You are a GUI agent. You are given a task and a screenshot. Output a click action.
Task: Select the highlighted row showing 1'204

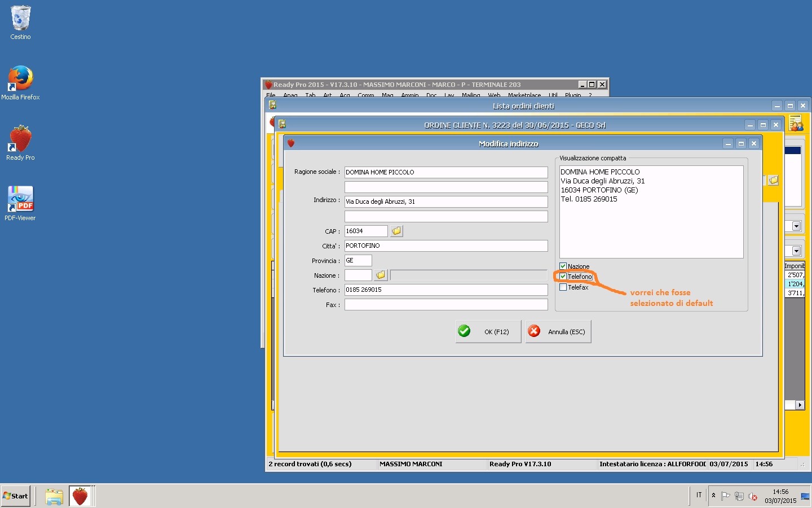coord(794,284)
